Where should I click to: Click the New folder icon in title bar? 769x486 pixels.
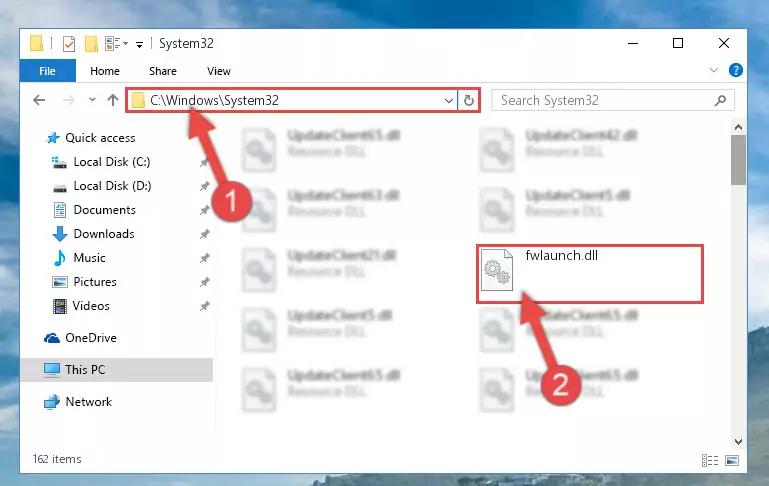click(x=91, y=44)
